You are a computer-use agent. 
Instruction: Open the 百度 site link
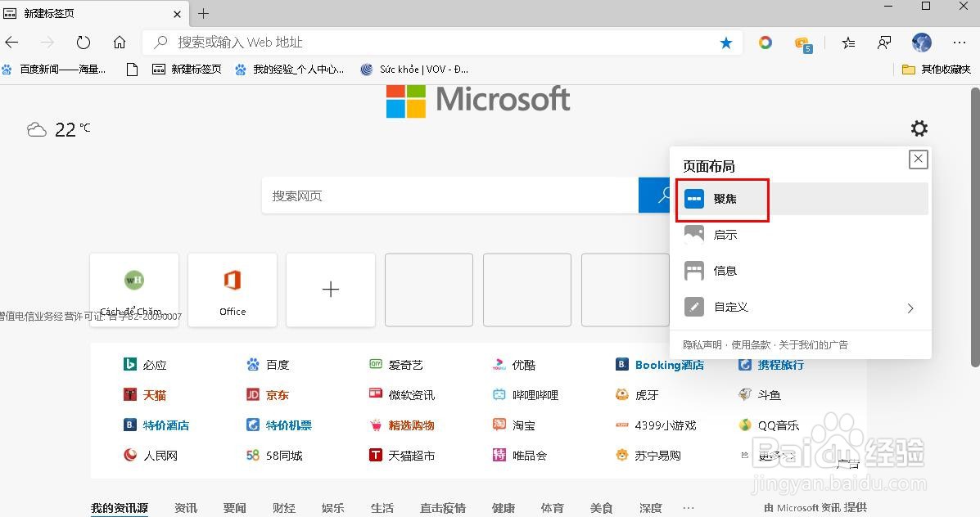pos(268,365)
